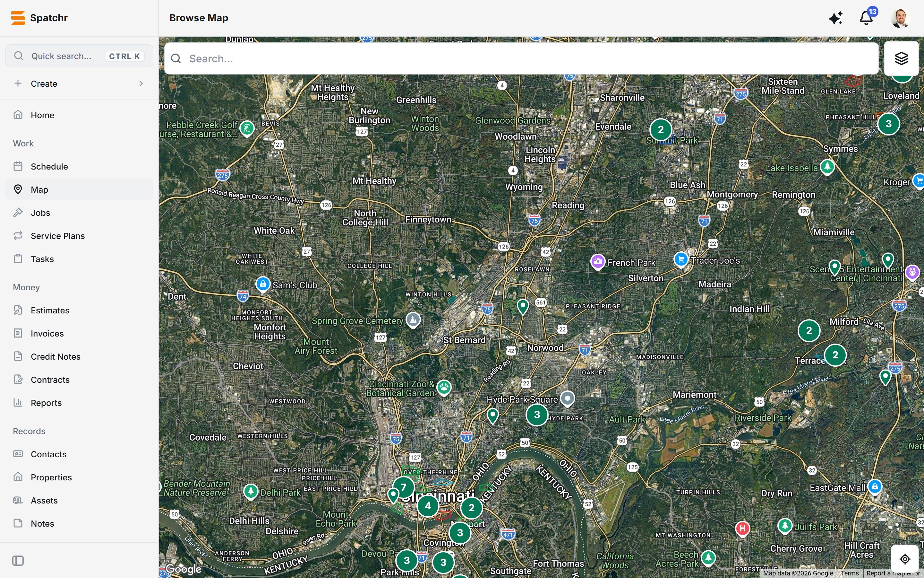Open the map layers button
The width and height of the screenshot is (924, 578).
pos(901,58)
